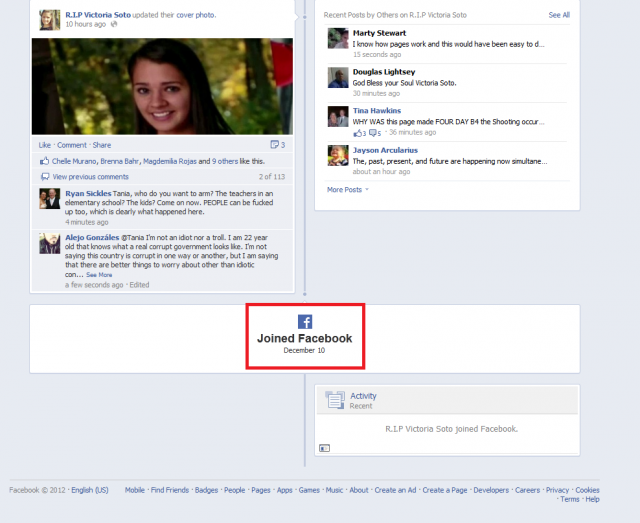The width and height of the screenshot is (640, 523).
Task: Open Ryan Sickles's avatar
Action: click(49, 199)
